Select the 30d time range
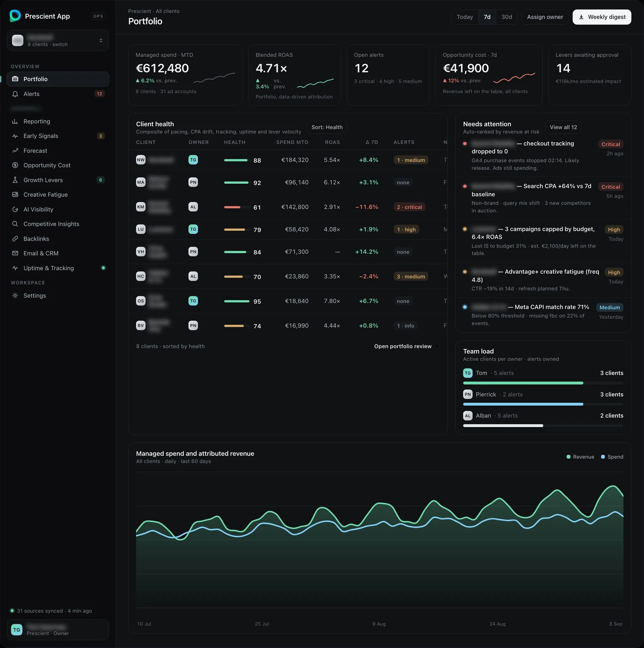The height and width of the screenshot is (648, 644). click(x=506, y=17)
